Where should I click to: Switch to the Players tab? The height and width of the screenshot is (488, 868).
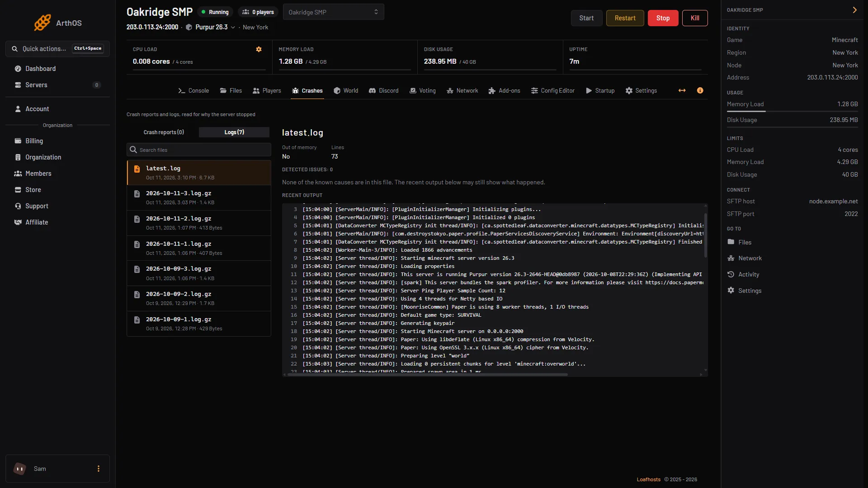click(267, 90)
